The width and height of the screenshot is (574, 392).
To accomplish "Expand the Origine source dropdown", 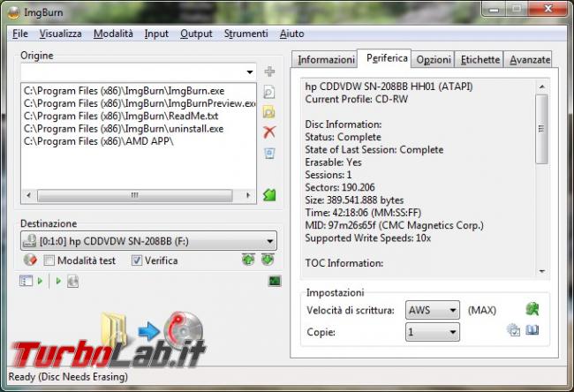I will 250,72.
